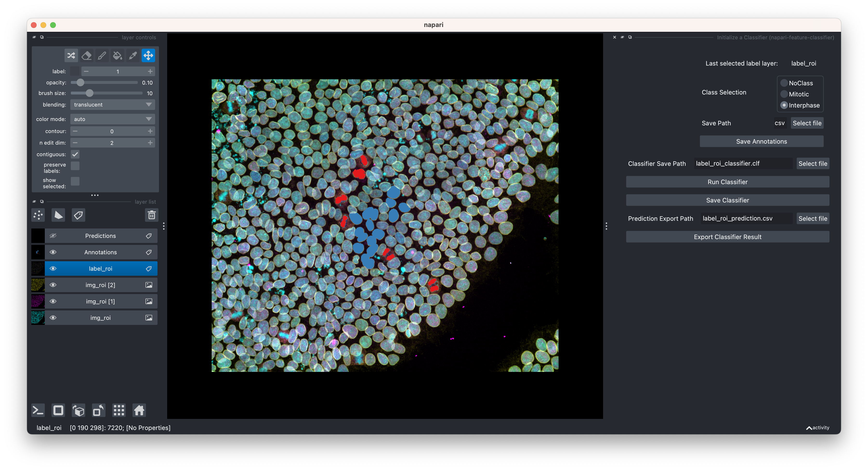Screen dimensions: 868x470
Task: Delete selected layer with the trash icon
Action: (x=152, y=215)
